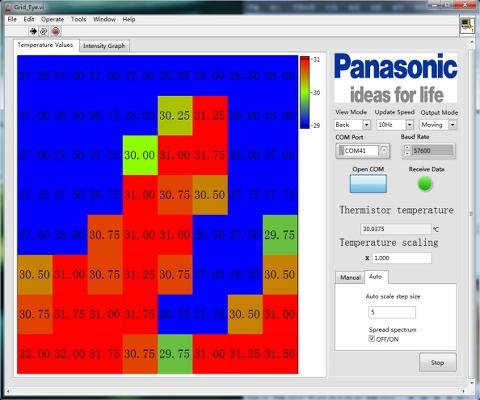The width and height of the screenshot is (480, 400).
Task: Click the COM41 port text field
Action: 359,151
